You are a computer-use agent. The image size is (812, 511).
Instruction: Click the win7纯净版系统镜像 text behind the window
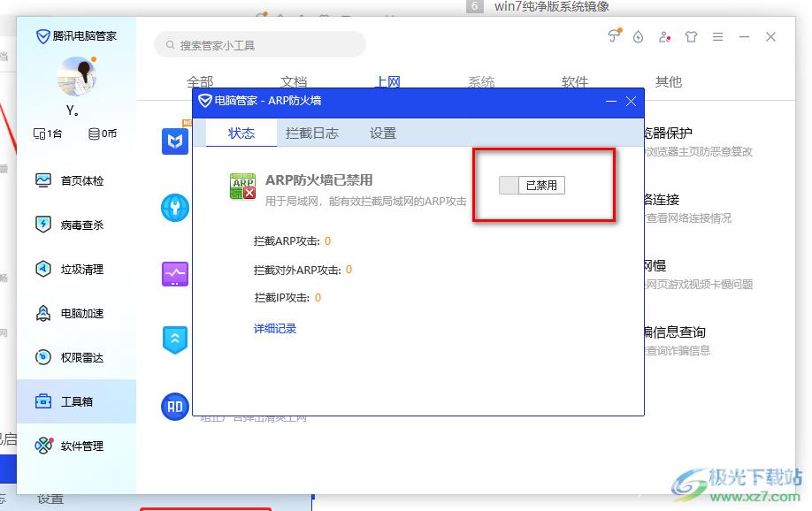[x=552, y=7]
